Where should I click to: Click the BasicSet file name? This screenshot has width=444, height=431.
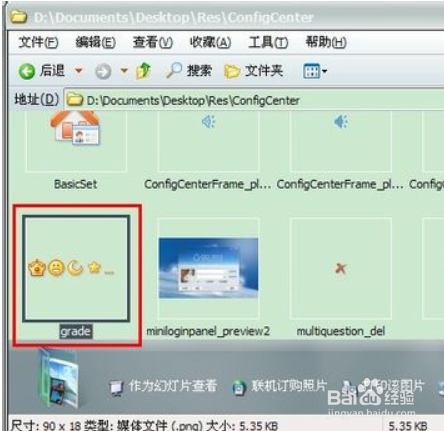76,184
